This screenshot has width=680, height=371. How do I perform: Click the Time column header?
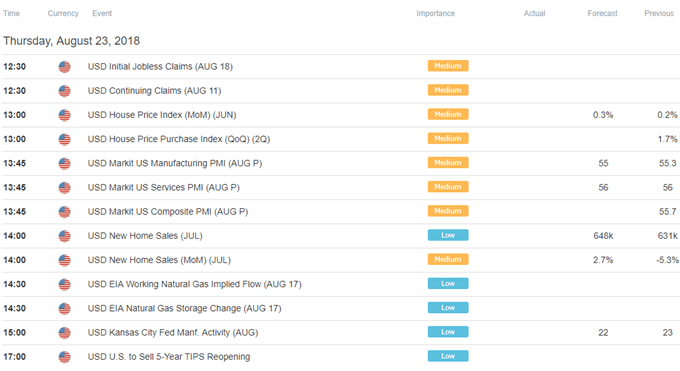pyautogui.click(x=11, y=13)
